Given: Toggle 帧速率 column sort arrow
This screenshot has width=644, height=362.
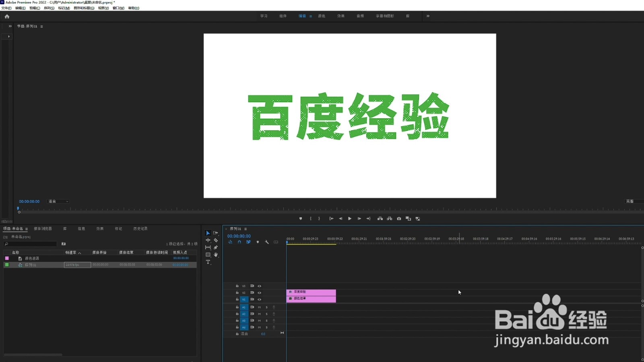Looking at the screenshot, I should [x=80, y=253].
